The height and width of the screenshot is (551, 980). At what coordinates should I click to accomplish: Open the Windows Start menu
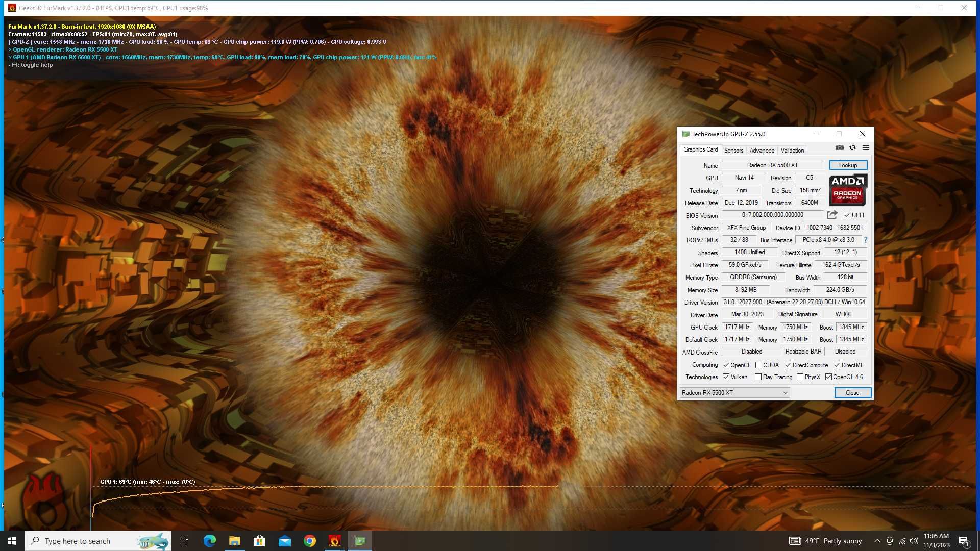(12, 541)
